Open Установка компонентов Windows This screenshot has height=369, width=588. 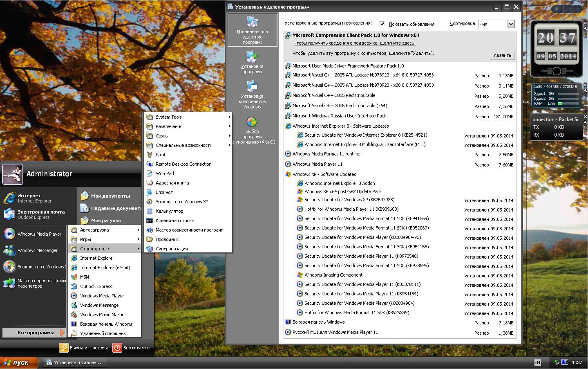pyautogui.click(x=252, y=94)
